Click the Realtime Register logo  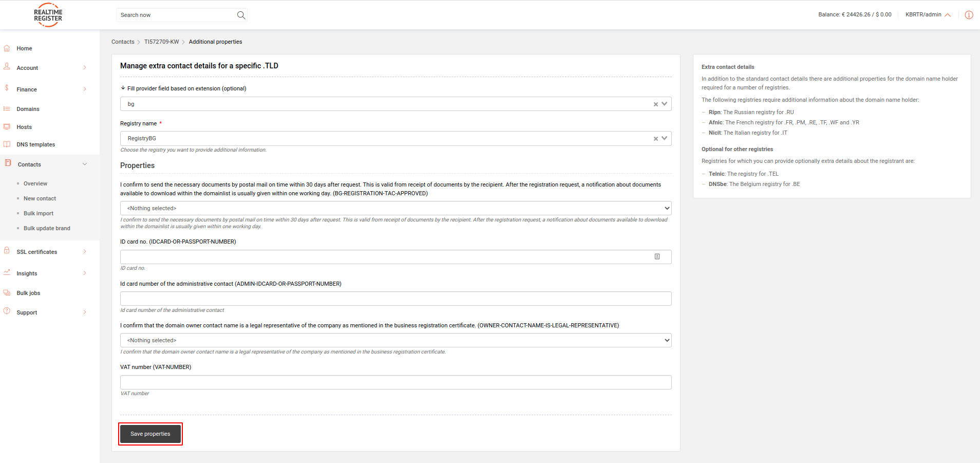tap(48, 15)
